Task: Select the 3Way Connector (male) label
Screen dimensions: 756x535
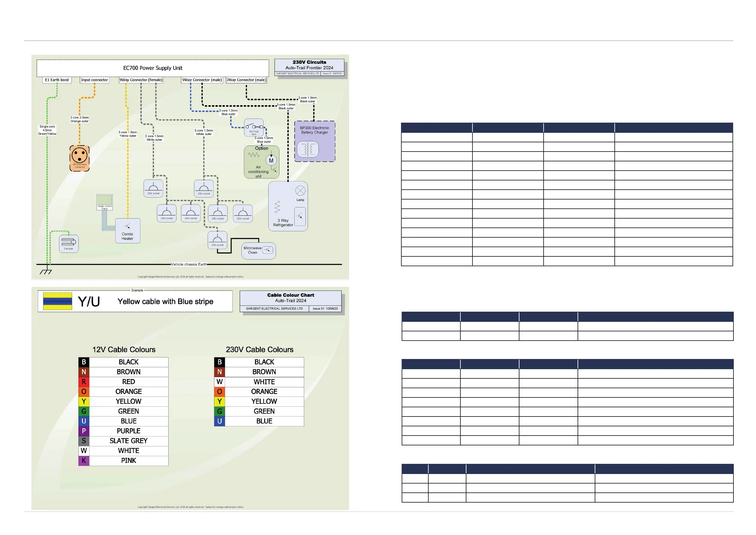Action: [246, 80]
